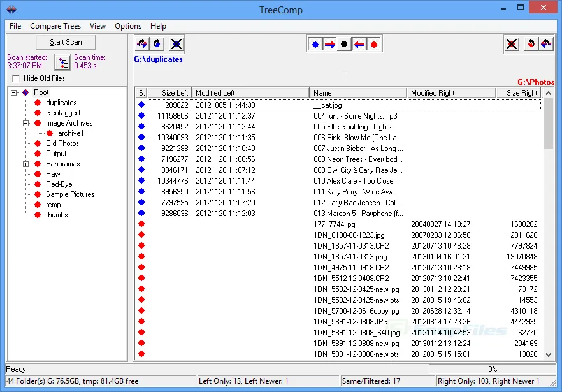Screen dimensions: 562x392
Task: Open the Options menu
Action: pyautogui.click(x=128, y=26)
